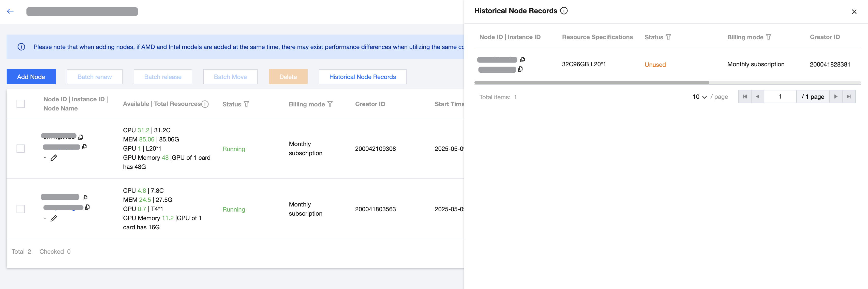The width and height of the screenshot is (868, 289).
Task: Click the horizontal scrollbar in records panel
Action: pos(591,83)
